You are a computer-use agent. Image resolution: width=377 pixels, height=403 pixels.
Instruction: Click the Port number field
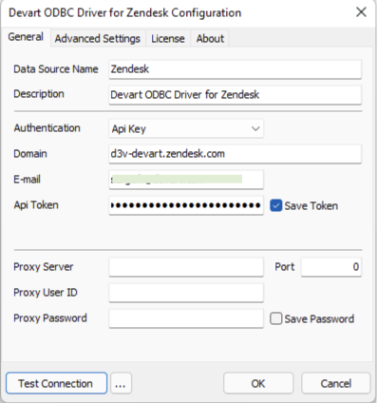point(331,267)
